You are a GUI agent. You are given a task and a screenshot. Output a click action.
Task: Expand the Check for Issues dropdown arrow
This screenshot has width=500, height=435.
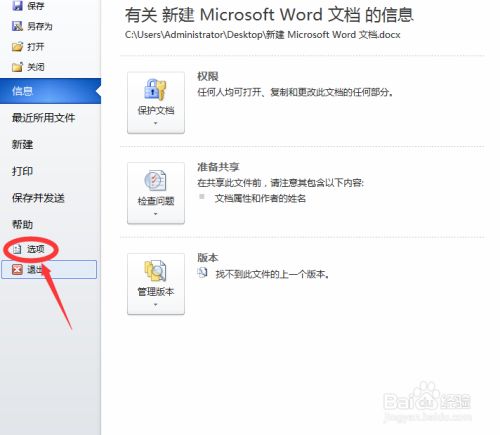click(155, 214)
